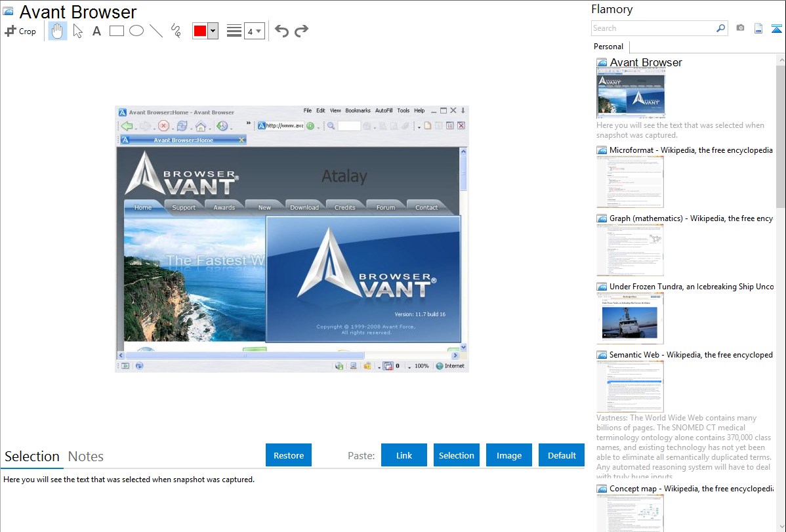This screenshot has height=532, width=786.
Task: Select the freehand scribble tool
Action: 176,31
